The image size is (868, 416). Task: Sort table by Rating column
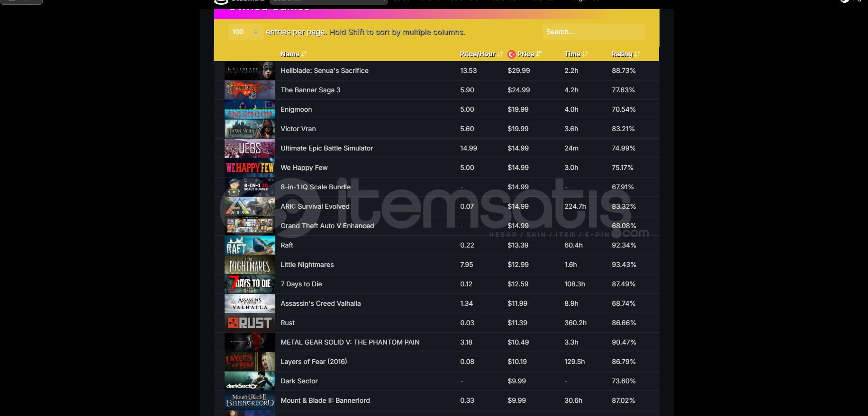625,54
